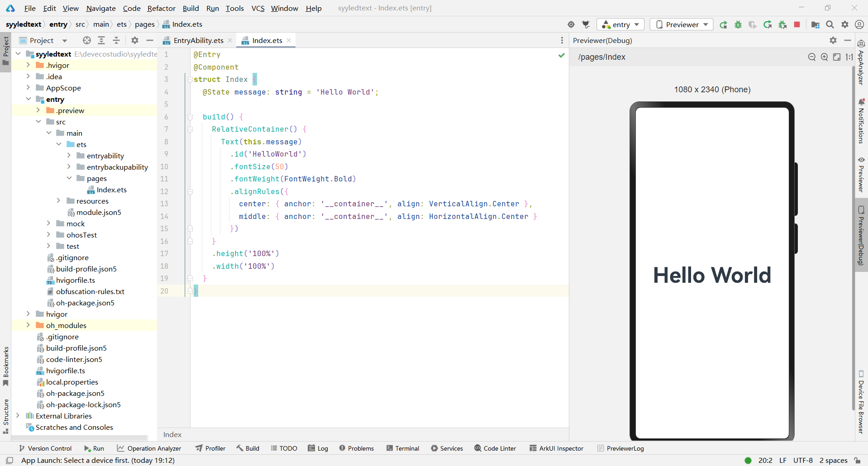Viewport: 868px width, 466px height.
Task: Click the Debug bug icon in toolbar
Action: 738,24
